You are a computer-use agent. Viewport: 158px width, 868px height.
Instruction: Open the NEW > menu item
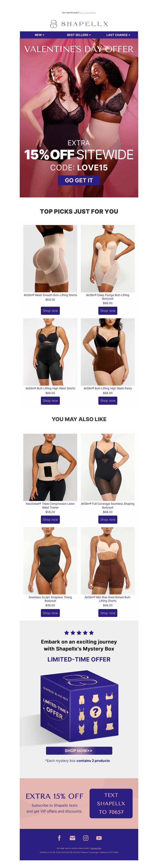tap(39, 35)
